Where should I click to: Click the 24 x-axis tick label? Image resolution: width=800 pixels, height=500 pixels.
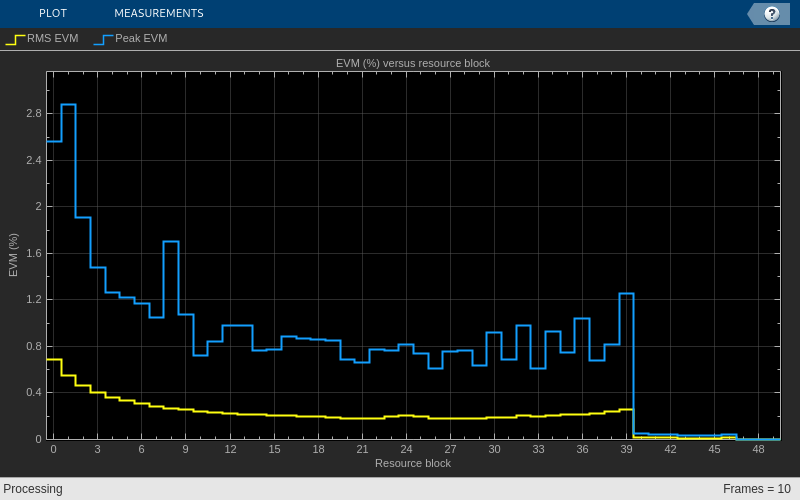[406, 449]
